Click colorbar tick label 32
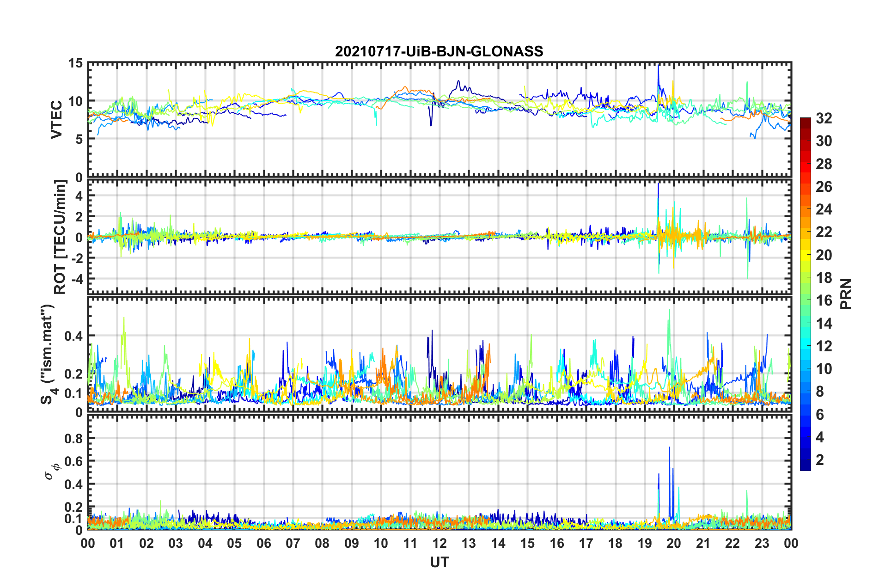The image size is (879, 588). [824, 118]
